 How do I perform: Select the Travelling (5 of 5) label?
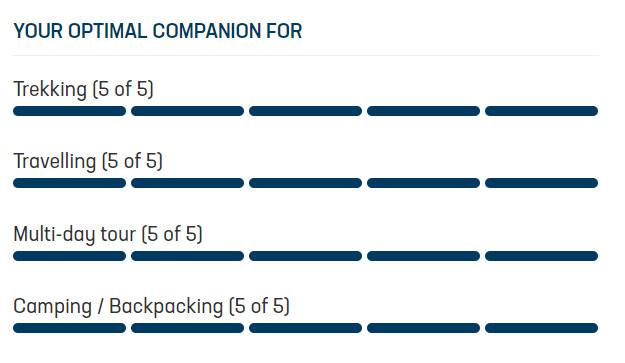coord(88,161)
